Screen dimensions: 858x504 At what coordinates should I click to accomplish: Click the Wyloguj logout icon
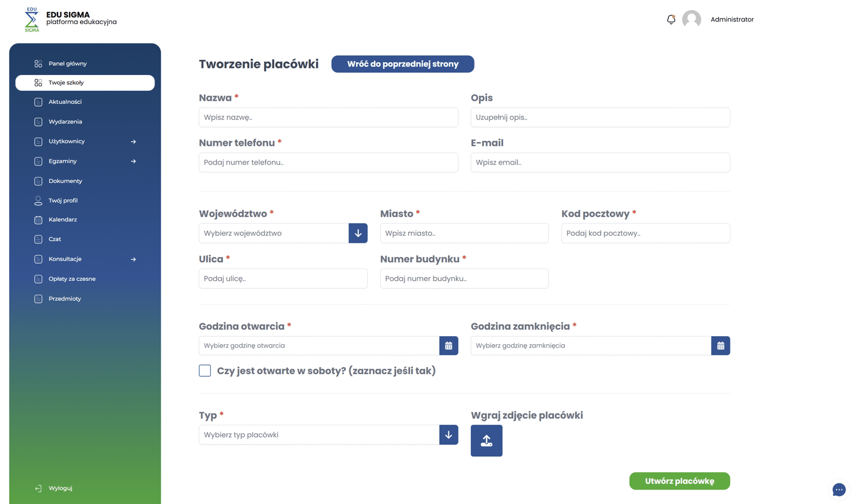tap(38, 488)
